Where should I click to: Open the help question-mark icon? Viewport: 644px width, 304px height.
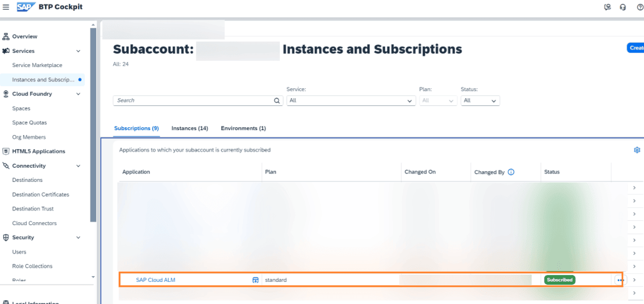click(639, 7)
